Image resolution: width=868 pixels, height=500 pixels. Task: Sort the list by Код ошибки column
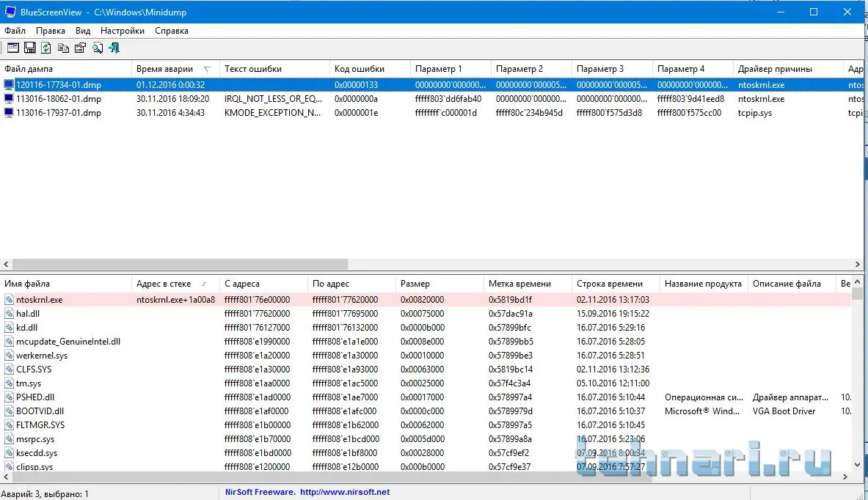coord(360,69)
